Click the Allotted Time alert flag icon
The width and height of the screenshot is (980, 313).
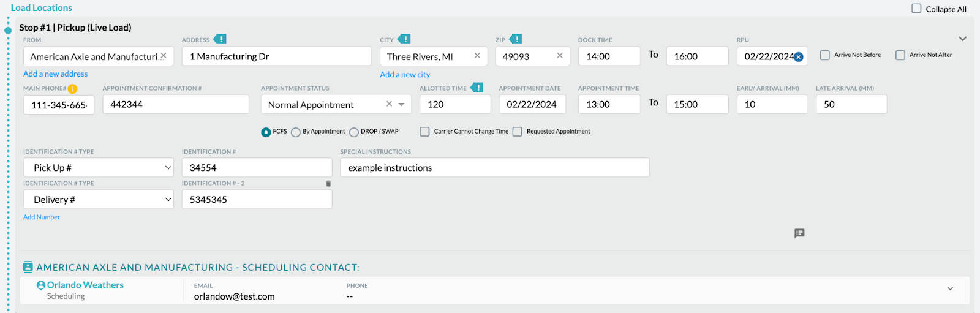point(477,88)
